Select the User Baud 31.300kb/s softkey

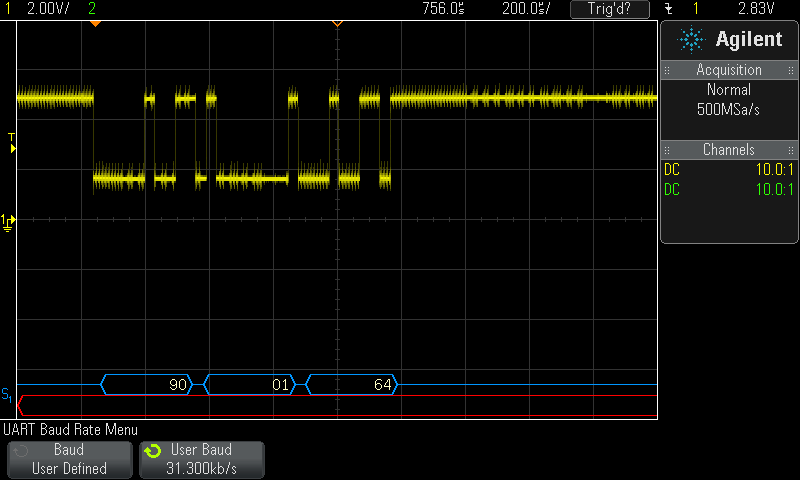[x=201, y=459]
